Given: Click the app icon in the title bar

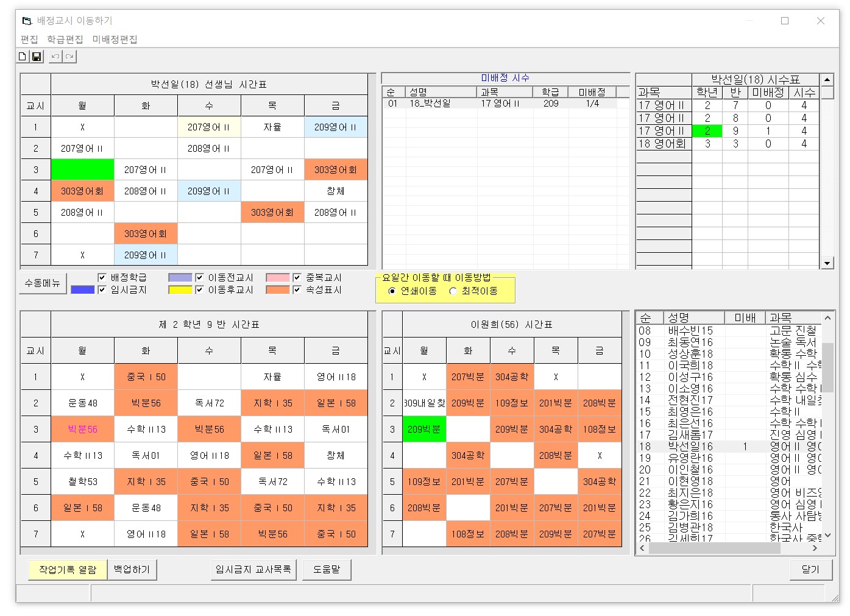Looking at the screenshot, I should (x=26, y=21).
